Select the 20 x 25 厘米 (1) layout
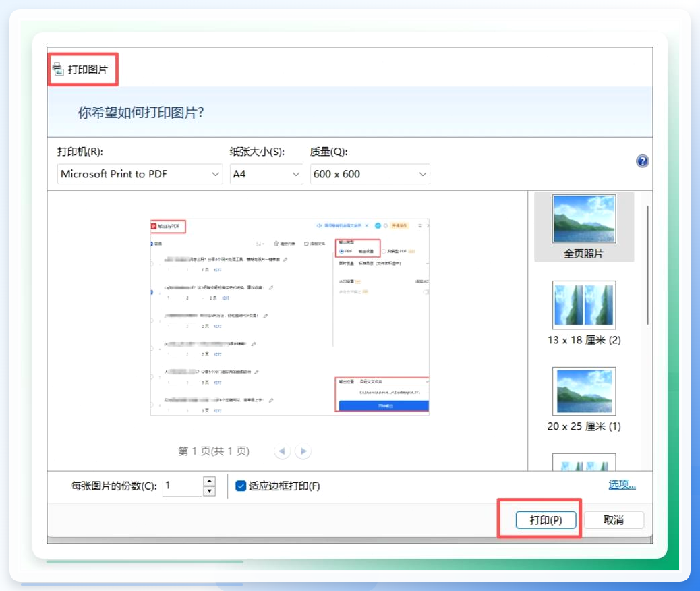This screenshot has width=700, height=591. (x=584, y=399)
